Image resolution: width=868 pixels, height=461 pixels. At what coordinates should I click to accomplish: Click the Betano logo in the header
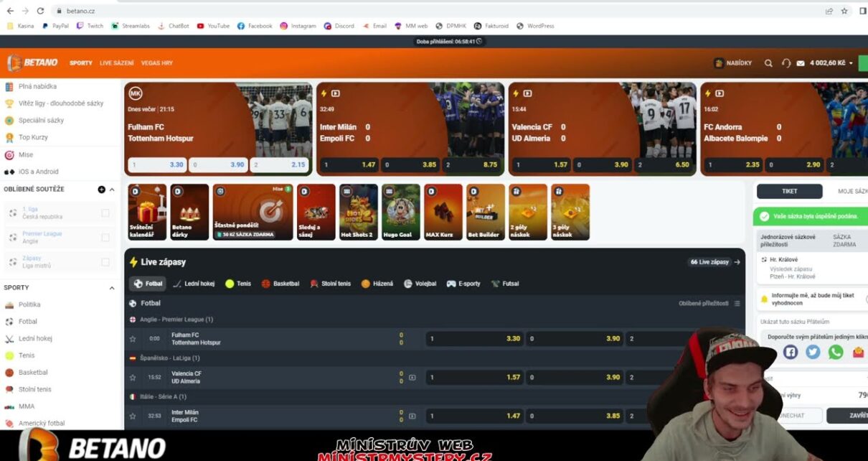(x=33, y=62)
